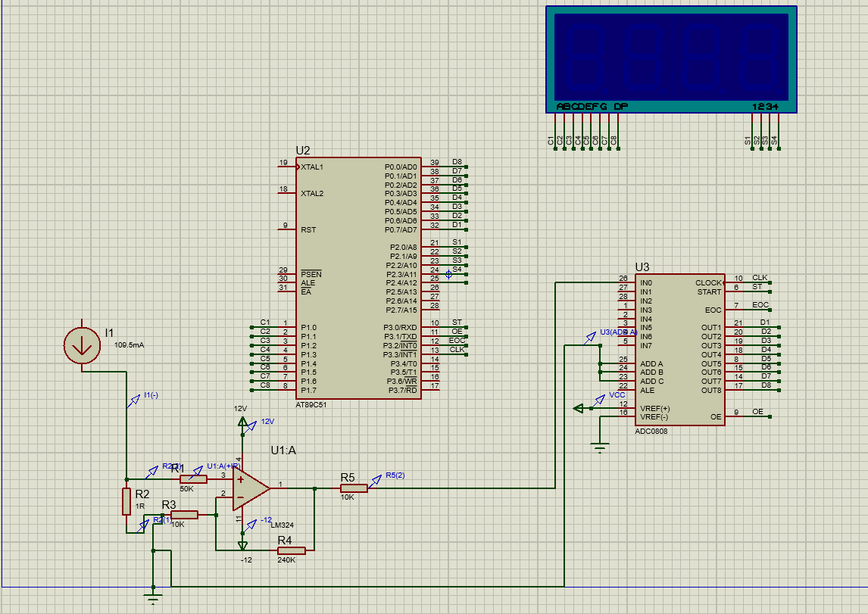Screen dimensions: 868x614
Task: Click the XTAL2 pin label on U2
Action: click(312, 194)
